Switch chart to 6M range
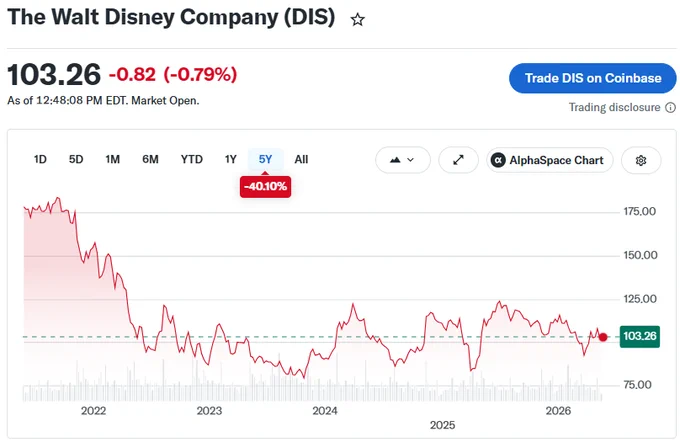The image size is (680, 442). (150, 160)
